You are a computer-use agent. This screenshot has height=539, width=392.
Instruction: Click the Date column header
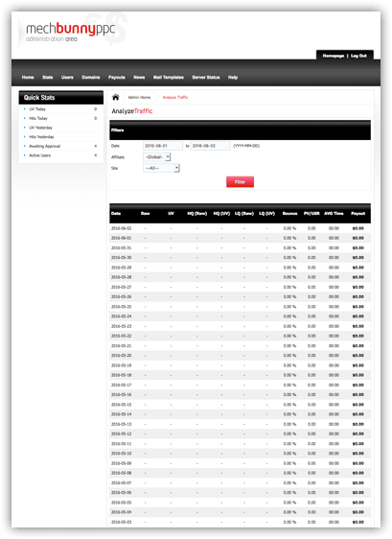pyautogui.click(x=116, y=214)
